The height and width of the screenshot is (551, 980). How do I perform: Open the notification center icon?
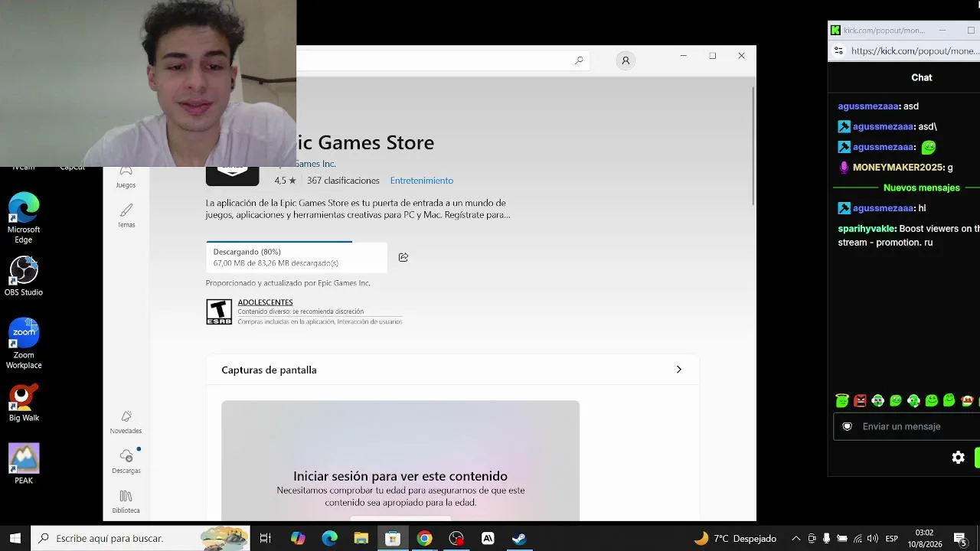[960, 539]
